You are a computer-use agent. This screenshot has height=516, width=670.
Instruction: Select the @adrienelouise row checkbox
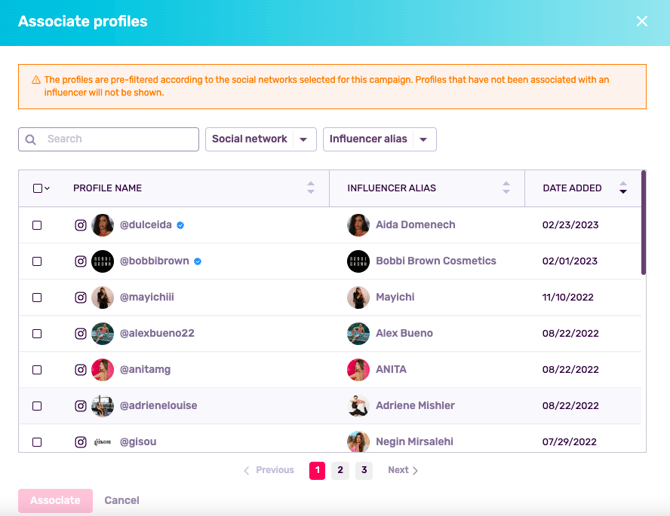[37, 406]
